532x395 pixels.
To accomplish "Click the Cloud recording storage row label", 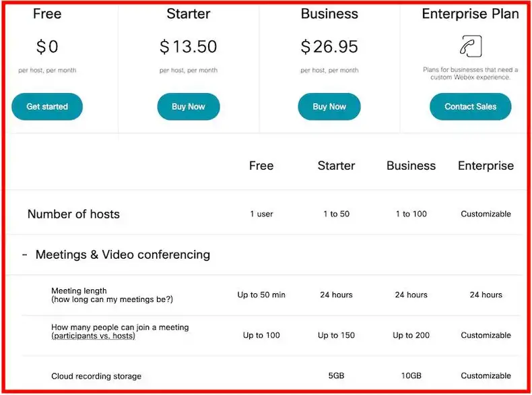I will [x=96, y=376].
